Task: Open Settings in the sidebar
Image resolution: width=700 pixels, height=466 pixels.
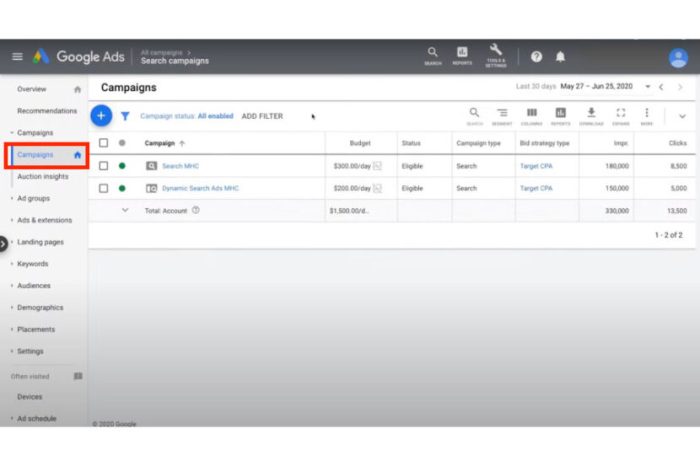Action: click(30, 351)
